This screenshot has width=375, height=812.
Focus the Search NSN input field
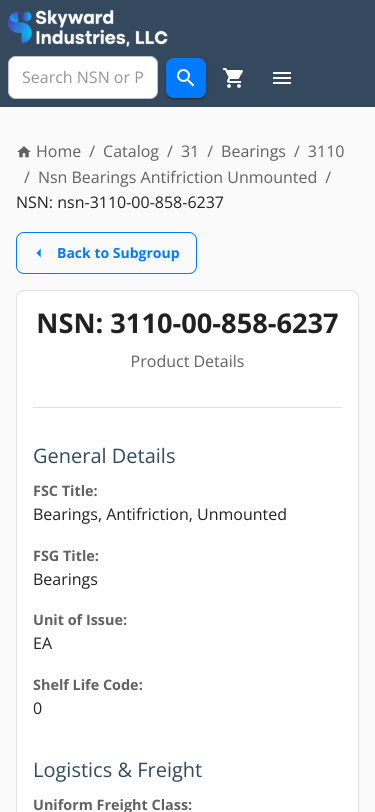[x=83, y=78]
